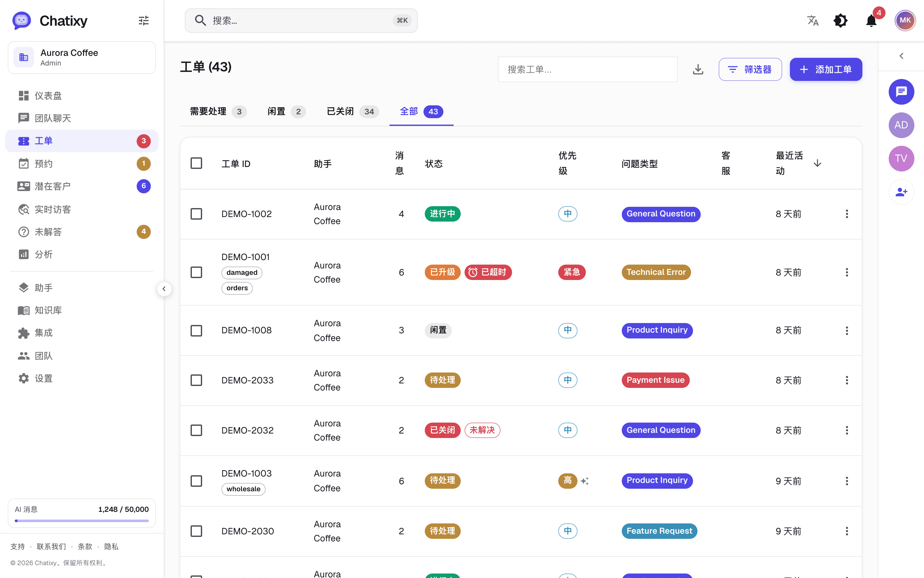Click the search magnifier icon
This screenshot has height=578, width=924.
(201, 20)
